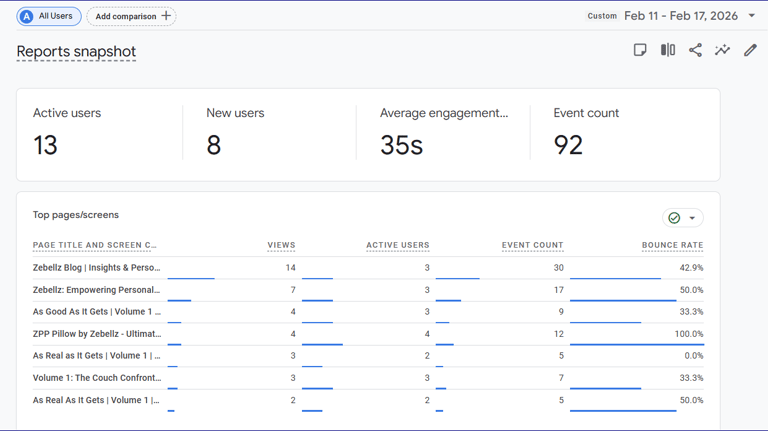Image resolution: width=768 pixels, height=431 pixels.
Task: Click the plus icon in Add comparison
Action: click(x=166, y=16)
